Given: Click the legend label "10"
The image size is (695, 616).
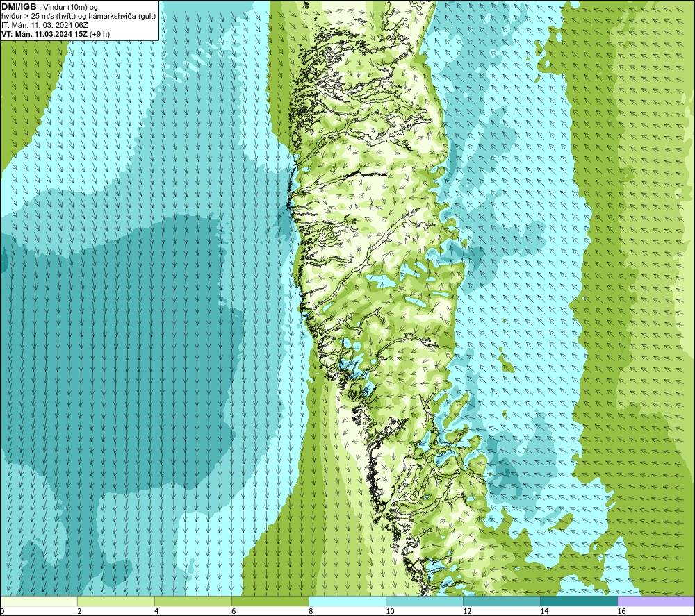Looking at the screenshot, I should click(390, 612).
